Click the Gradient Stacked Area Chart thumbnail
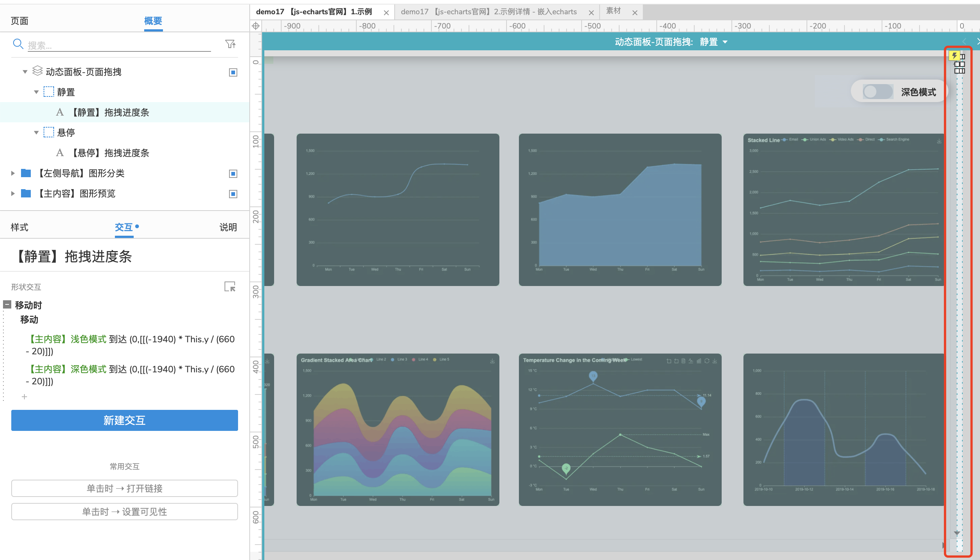Image resolution: width=980 pixels, height=560 pixels. click(398, 430)
